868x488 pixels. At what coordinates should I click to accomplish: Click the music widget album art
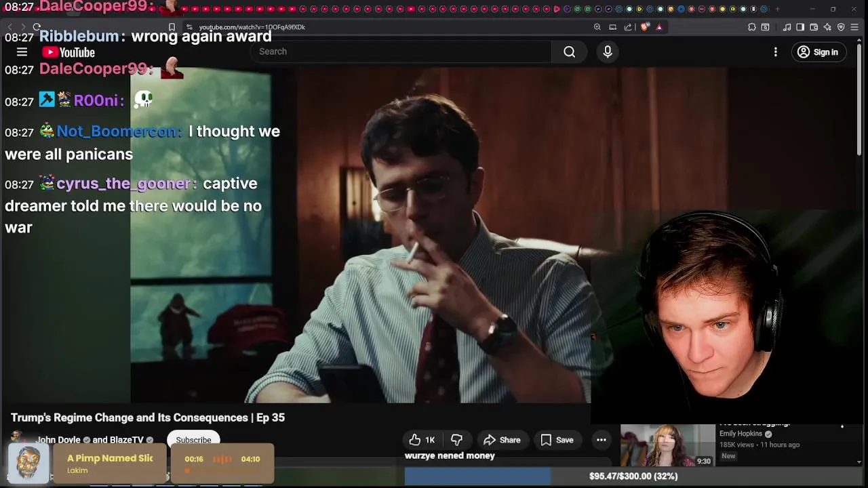[28, 464]
